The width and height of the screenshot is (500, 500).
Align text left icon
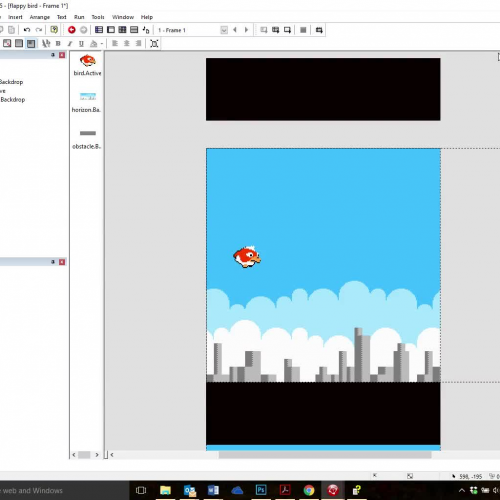point(115,43)
